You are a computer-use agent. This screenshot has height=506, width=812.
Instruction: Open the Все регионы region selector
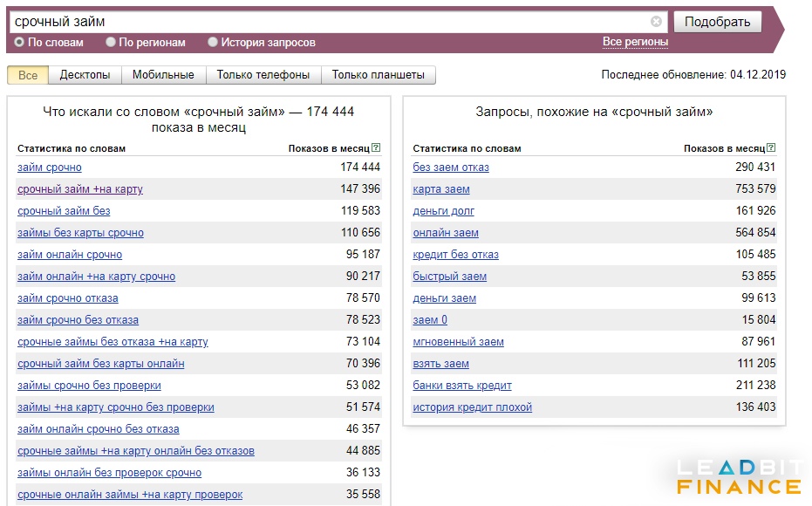pyautogui.click(x=635, y=42)
